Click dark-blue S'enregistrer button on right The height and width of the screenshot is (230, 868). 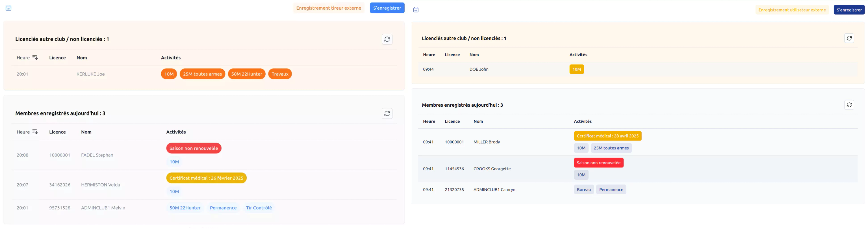[x=849, y=10]
